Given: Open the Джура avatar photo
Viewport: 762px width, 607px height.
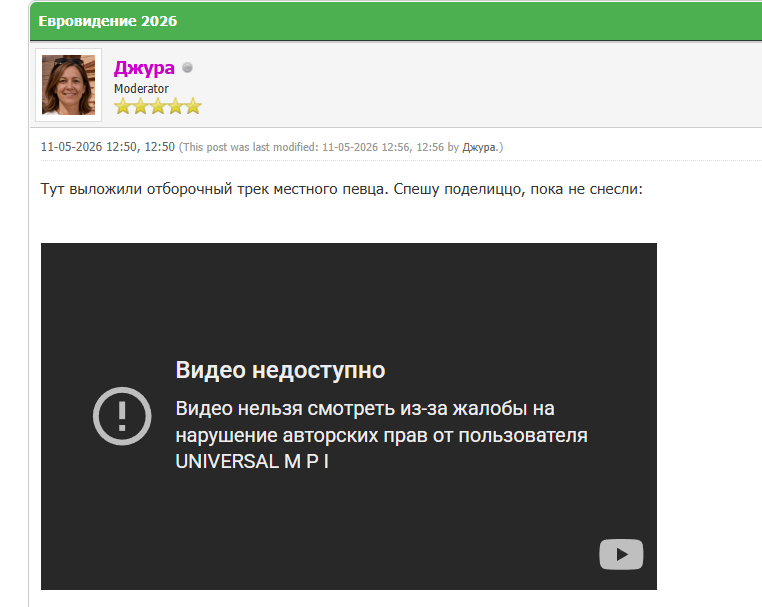Looking at the screenshot, I should pyautogui.click(x=69, y=85).
